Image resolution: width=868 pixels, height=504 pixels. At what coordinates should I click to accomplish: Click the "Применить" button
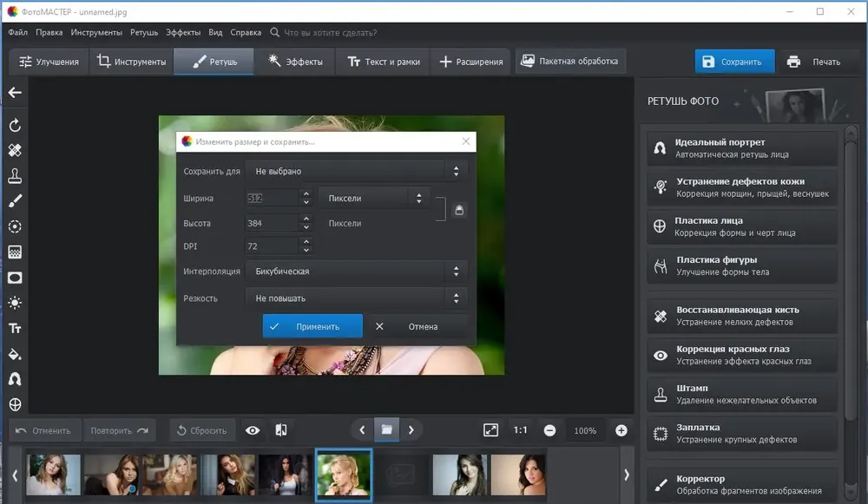click(x=312, y=327)
